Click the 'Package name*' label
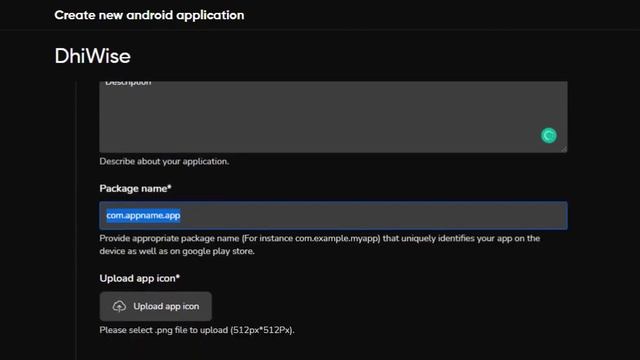The image size is (640, 360). 136,189
